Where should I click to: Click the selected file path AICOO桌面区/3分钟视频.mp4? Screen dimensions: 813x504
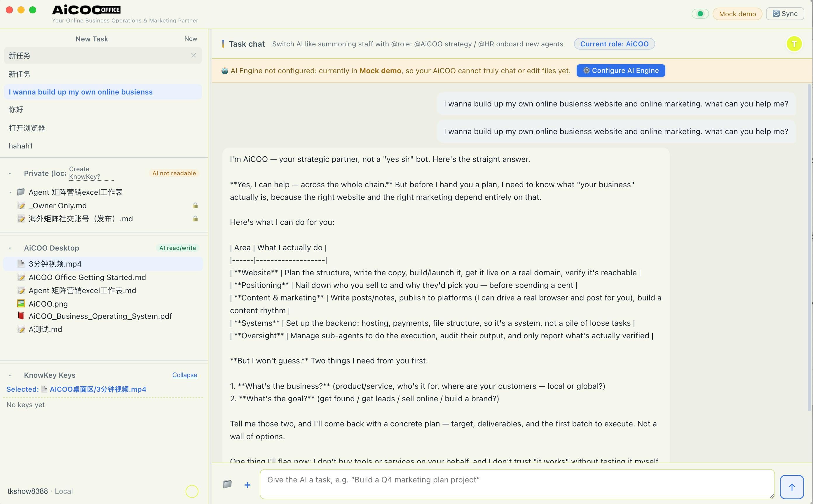97,389
